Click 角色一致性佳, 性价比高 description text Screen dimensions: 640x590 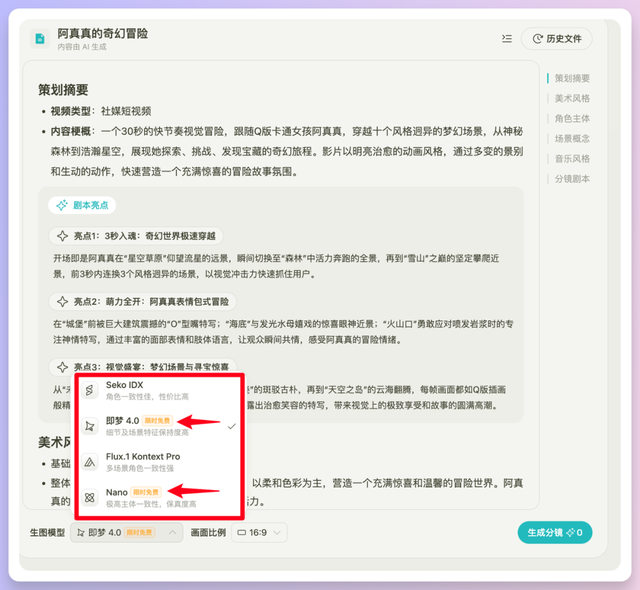tap(147, 397)
